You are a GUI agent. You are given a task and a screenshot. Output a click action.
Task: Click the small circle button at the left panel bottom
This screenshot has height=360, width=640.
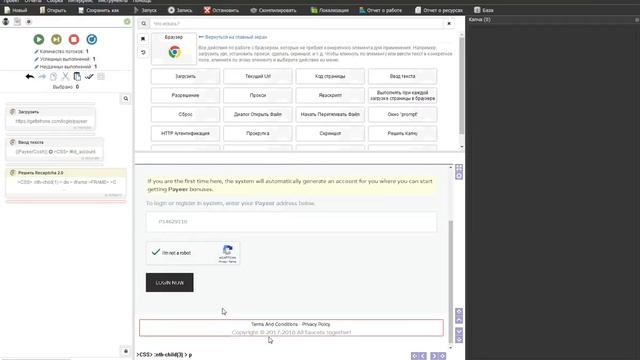click(126, 351)
